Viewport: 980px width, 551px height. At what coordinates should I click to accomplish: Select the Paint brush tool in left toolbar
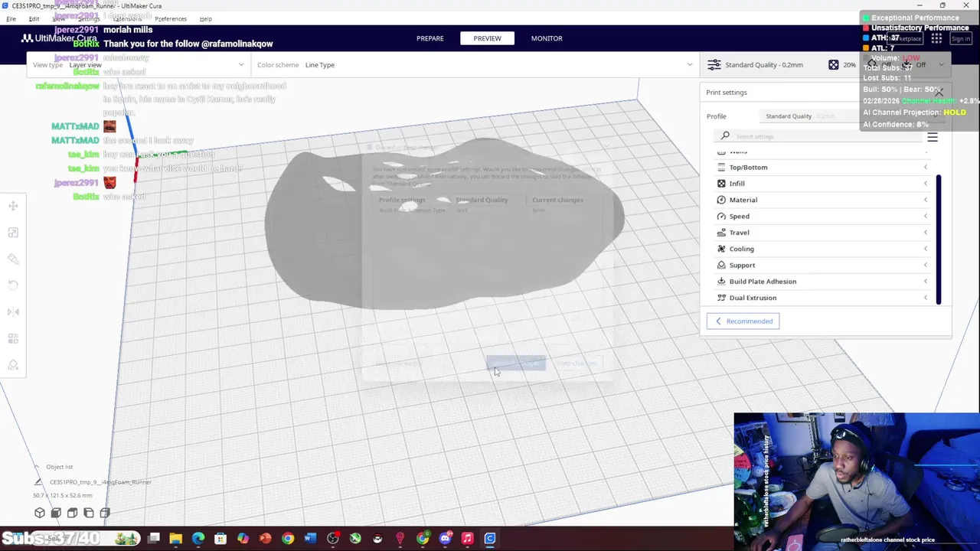pyautogui.click(x=13, y=259)
